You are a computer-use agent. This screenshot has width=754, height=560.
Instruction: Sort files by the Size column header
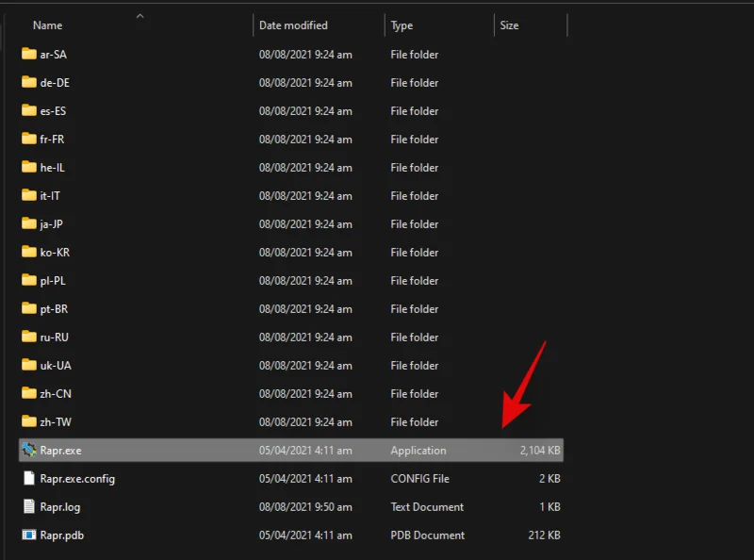509,25
